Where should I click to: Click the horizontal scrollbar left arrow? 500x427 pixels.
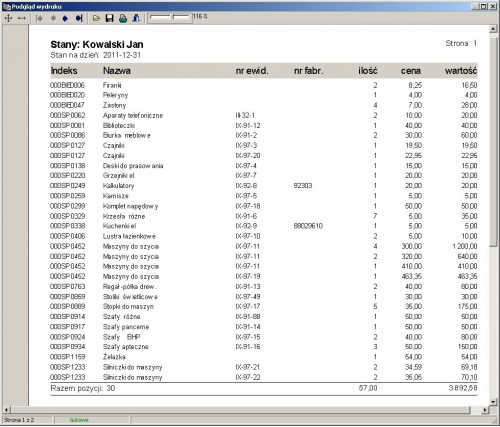pyautogui.click(x=6, y=410)
